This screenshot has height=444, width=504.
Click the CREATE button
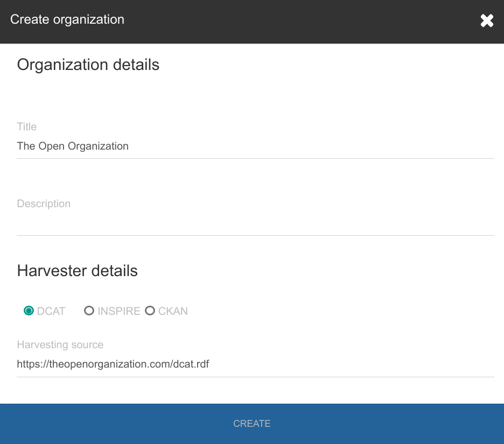click(252, 424)
